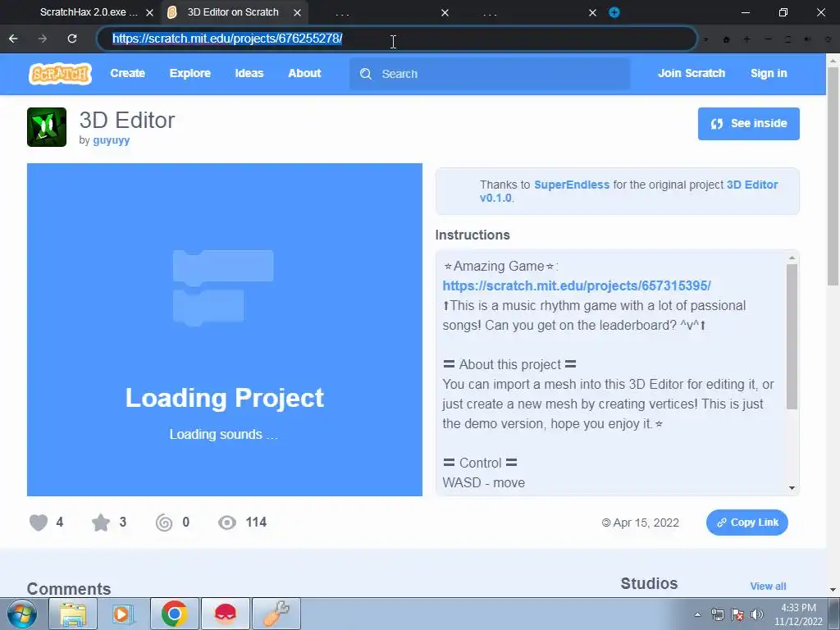Screen dimensions: 840x630
Task: Click the Action Center flag icon
Action: [x=737, y=614]
